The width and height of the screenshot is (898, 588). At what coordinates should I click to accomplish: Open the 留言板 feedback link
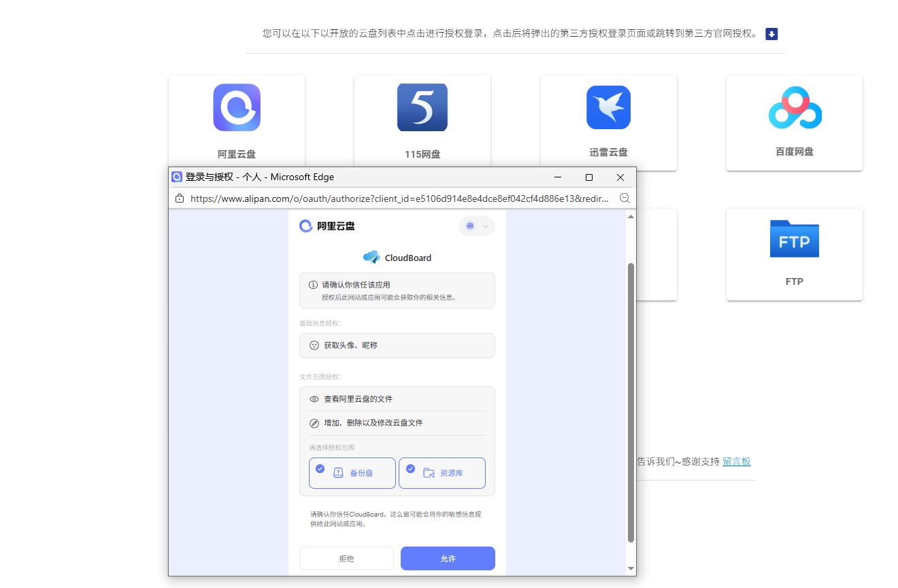[737, 462]
